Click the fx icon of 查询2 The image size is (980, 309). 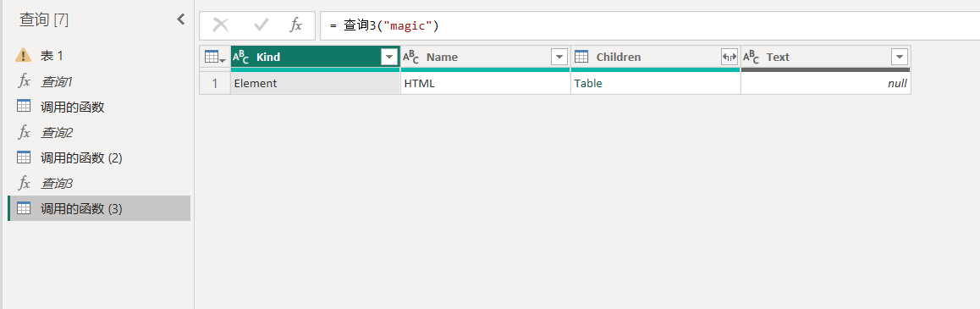24,132
